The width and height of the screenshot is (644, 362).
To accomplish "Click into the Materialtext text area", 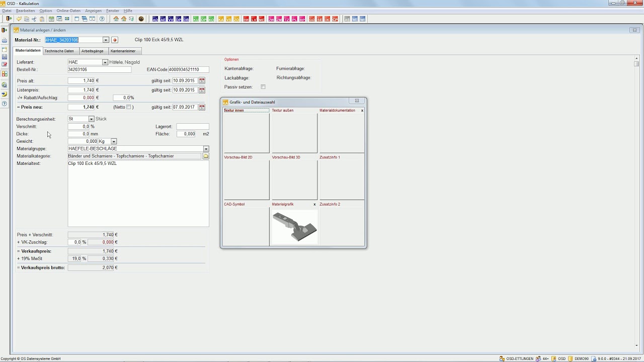I will [x=138, y=194].
